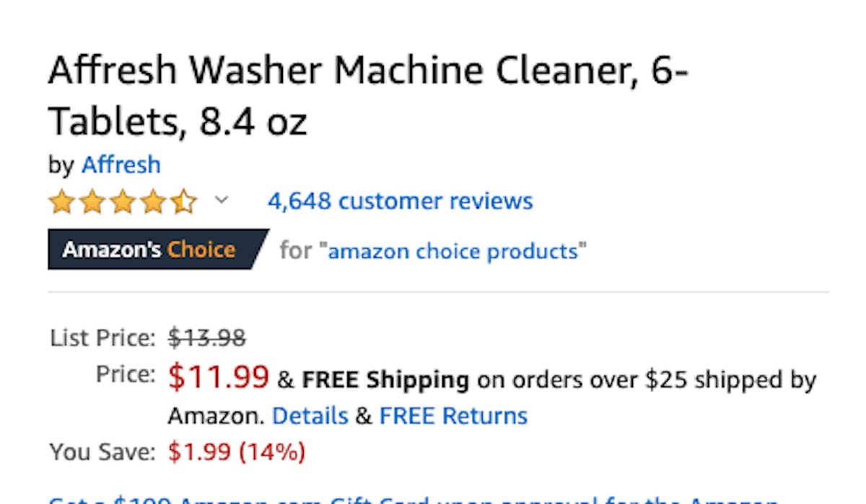The width and height of the screenshot is (866, 504).
Task: Open the Affresh brand link
Action: (121, 164)
